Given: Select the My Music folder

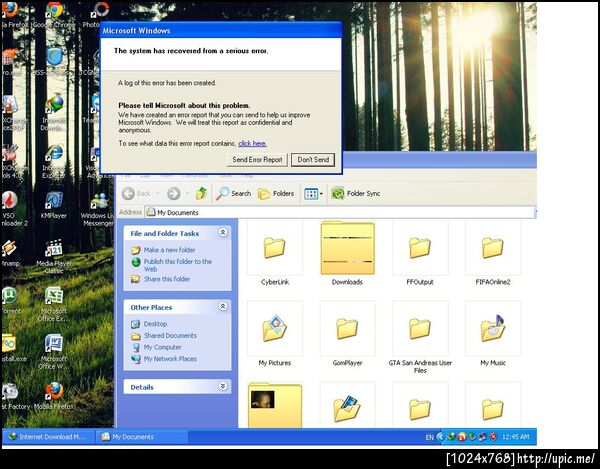Looking at the screenshot, I should tap(493, 334).
